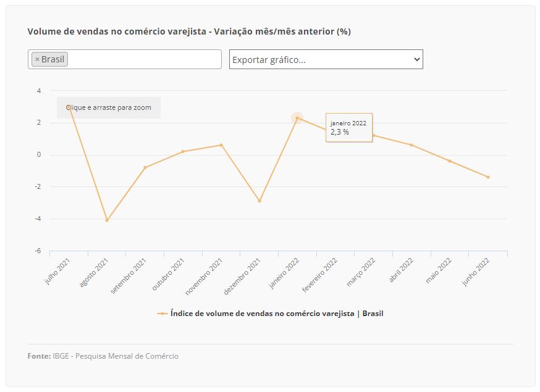
Task: Select the agosto 2021 lowest data point
Action: [107, 220]
